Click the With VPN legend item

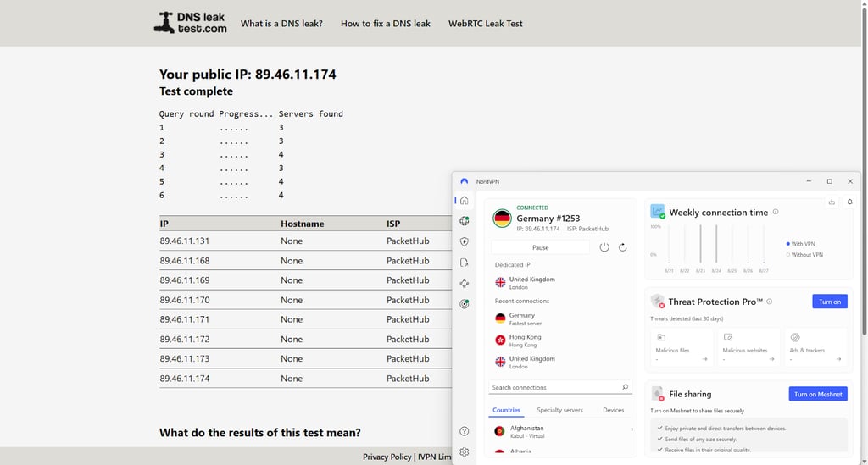[x=800, y=244]
